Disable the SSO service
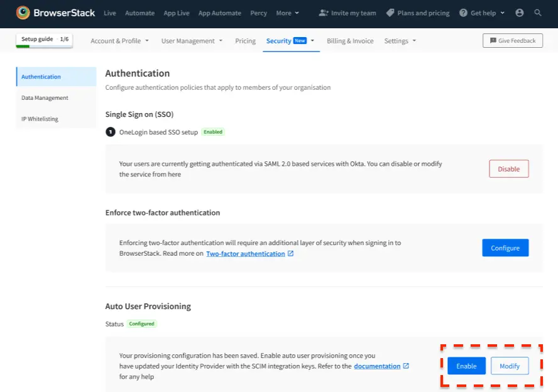This screenshot has width=558, height=392. click(x=508, y=169)
